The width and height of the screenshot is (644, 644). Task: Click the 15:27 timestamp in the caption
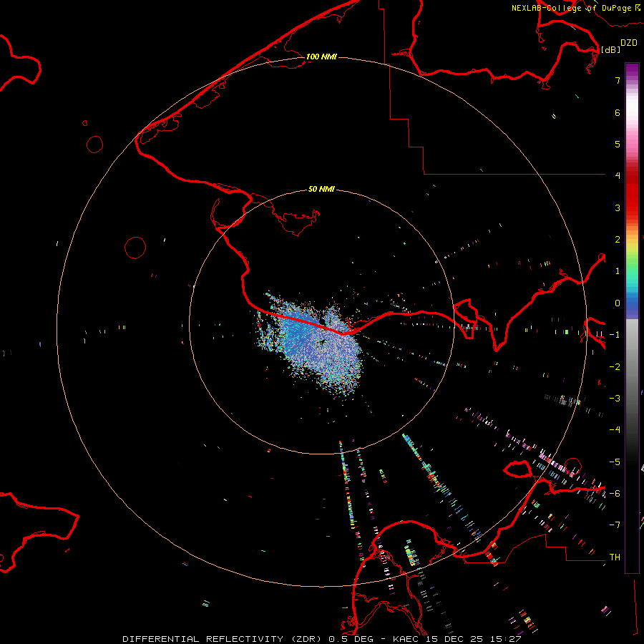507,639
